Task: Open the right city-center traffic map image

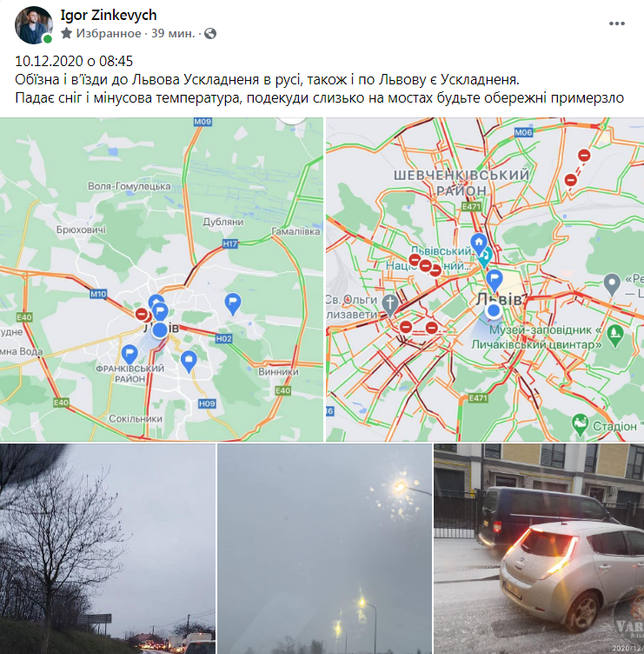Action: pyautogui.click(x=485, y=279)
